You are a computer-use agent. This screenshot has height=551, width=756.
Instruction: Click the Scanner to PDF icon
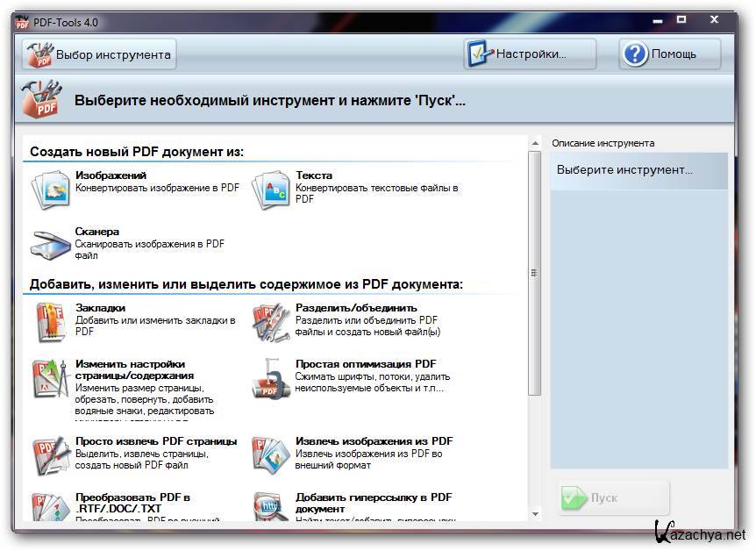[x=50, y=245]
